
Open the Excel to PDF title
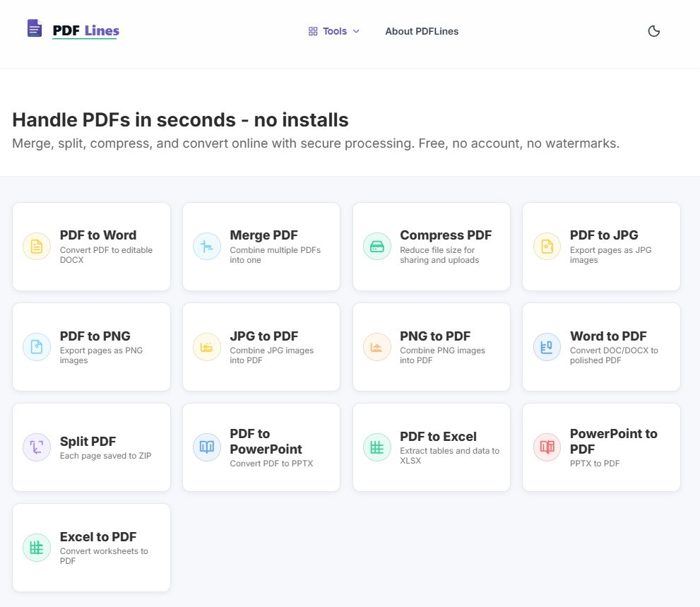98,536
